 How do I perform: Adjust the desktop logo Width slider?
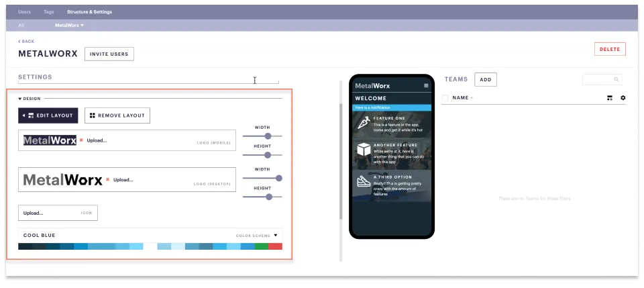(279, 178)
